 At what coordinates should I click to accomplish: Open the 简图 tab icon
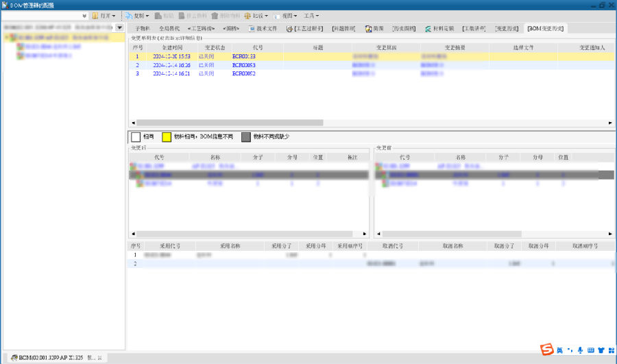[368, 29]
